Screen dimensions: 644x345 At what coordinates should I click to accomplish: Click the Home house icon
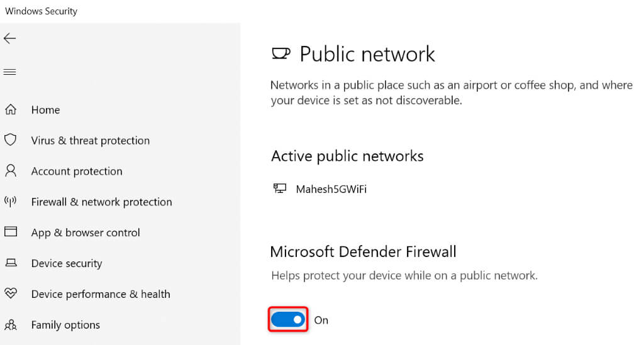coord(11,110)
